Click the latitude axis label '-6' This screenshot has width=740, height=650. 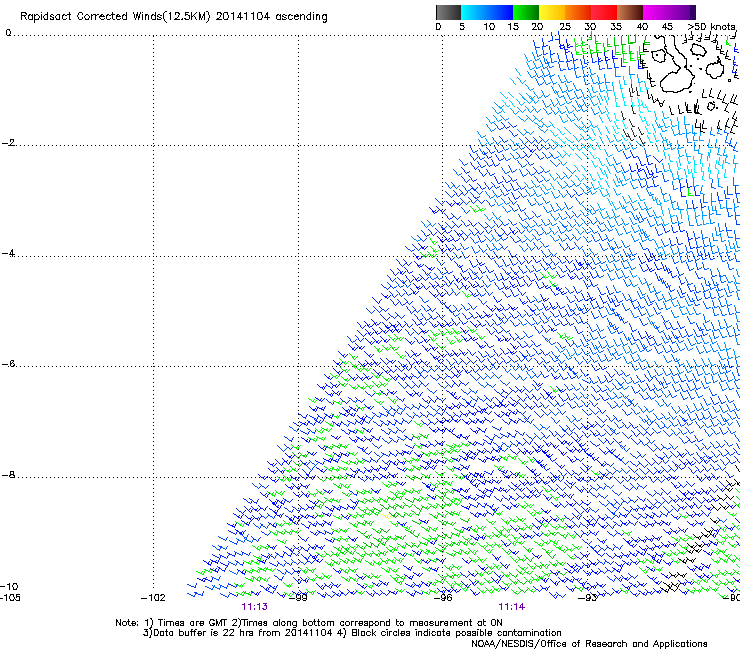pyautogui.click(x=8, y=364)
